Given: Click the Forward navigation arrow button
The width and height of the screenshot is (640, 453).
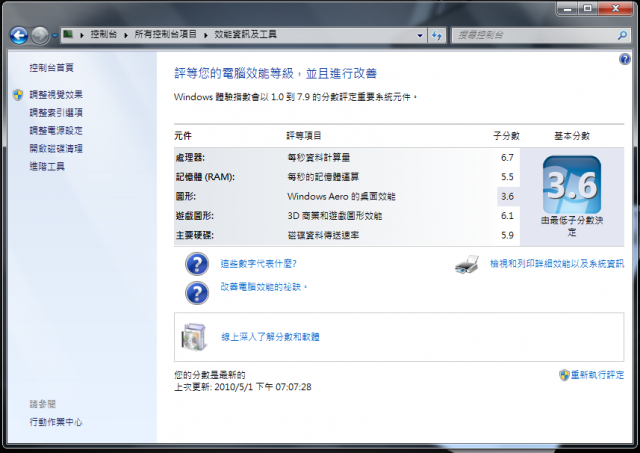Looking at the screenshot, I should point(40,36).
